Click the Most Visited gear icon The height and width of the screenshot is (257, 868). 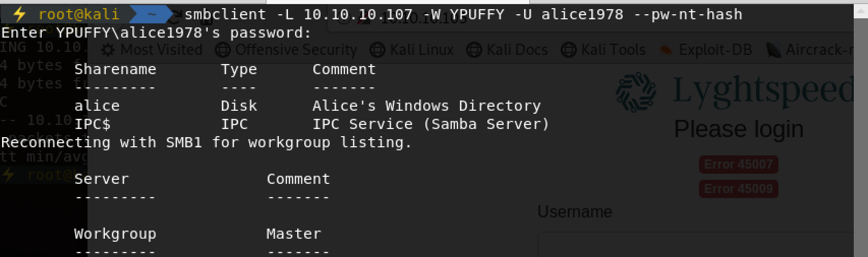tap(108, 50)
